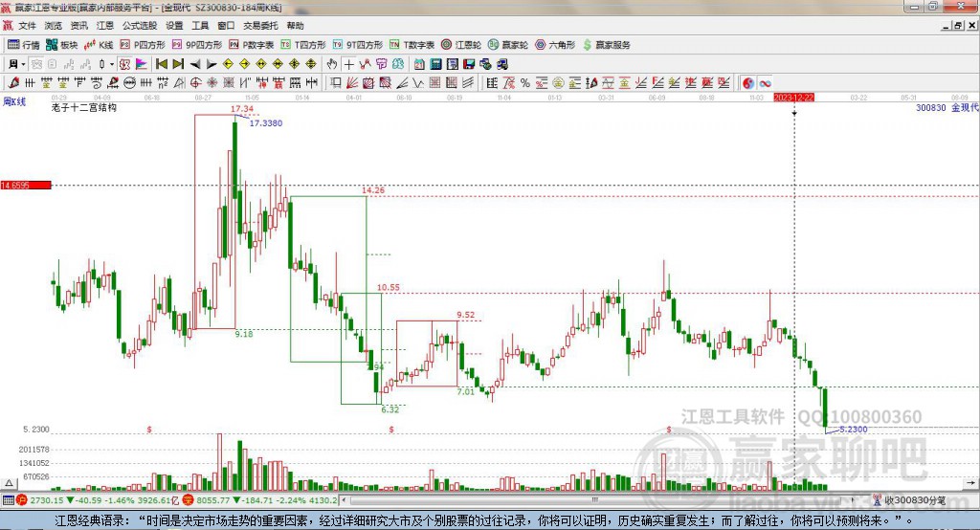This screenshot has width=980, height=530.
Task: Open the P四方形 tool
Action: [x=143, y=44]
